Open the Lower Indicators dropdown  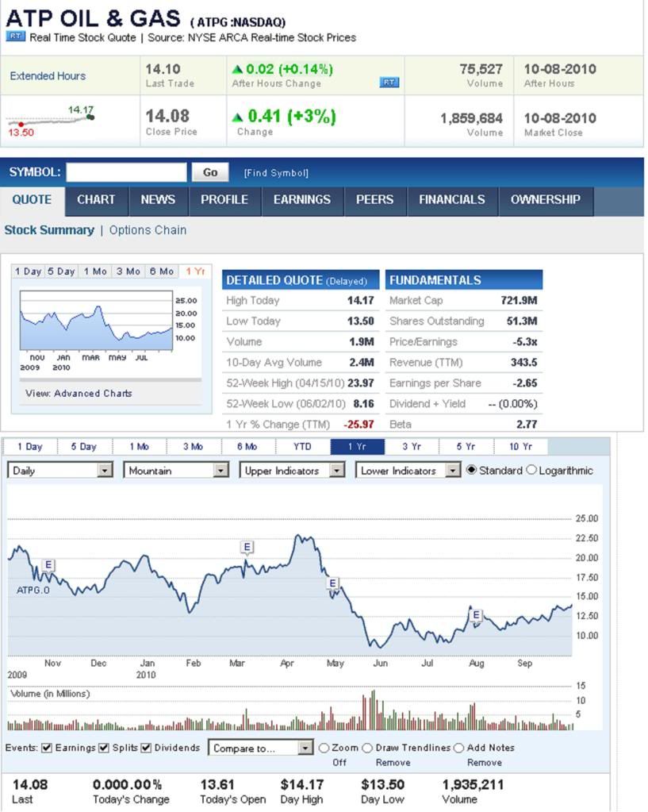click(x=408, y=470)
